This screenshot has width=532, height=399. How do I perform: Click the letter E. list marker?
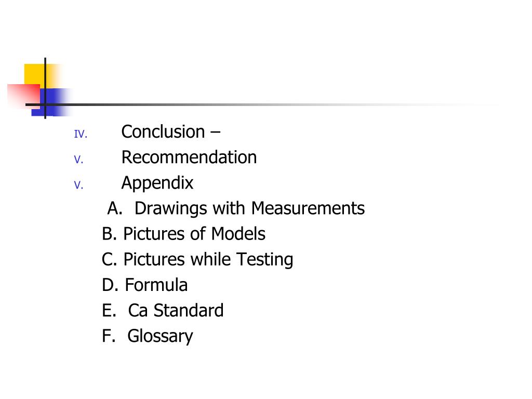coord(109,311)
